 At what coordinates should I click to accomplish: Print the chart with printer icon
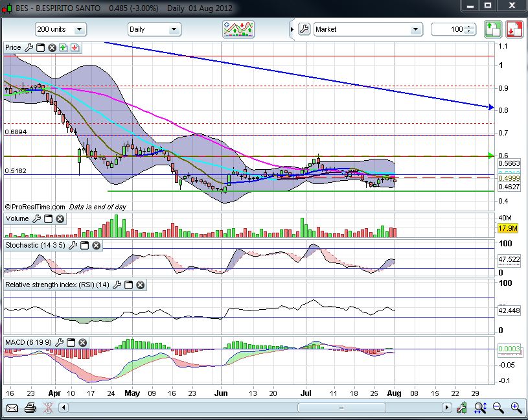click(x=30, y=408)
